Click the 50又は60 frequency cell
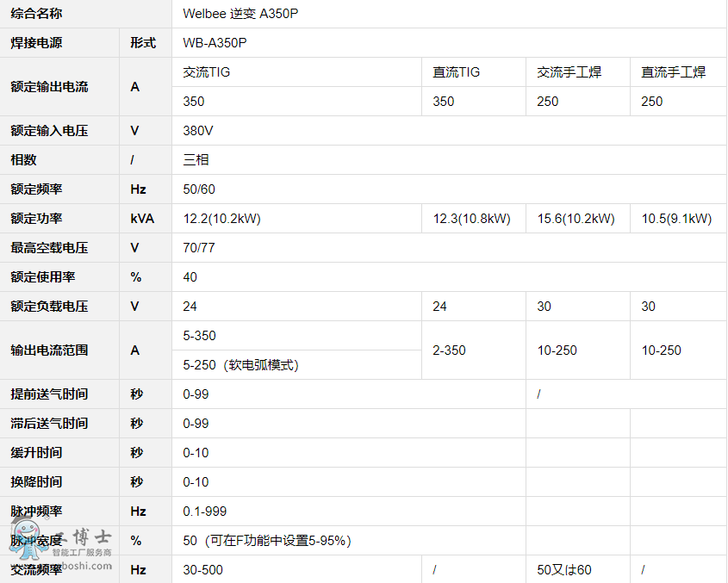 tap(564, 570)
